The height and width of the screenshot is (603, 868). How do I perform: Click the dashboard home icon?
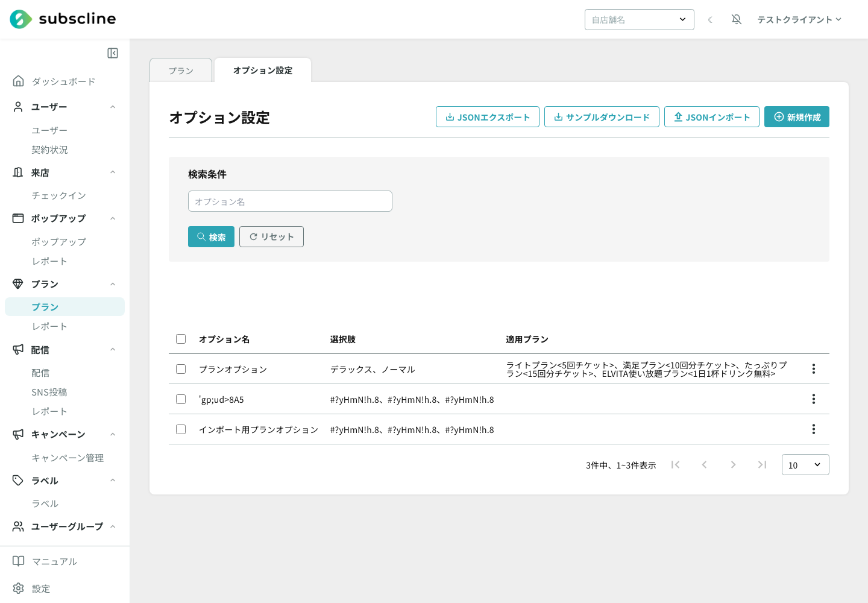tap(19, 81)
